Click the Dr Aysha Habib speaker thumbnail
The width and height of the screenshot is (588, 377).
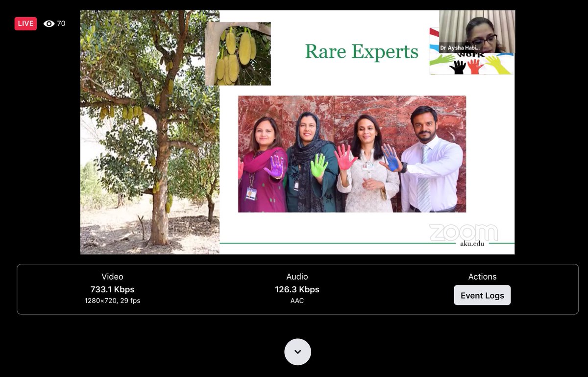pyautogui.click(x=477, y=32)
